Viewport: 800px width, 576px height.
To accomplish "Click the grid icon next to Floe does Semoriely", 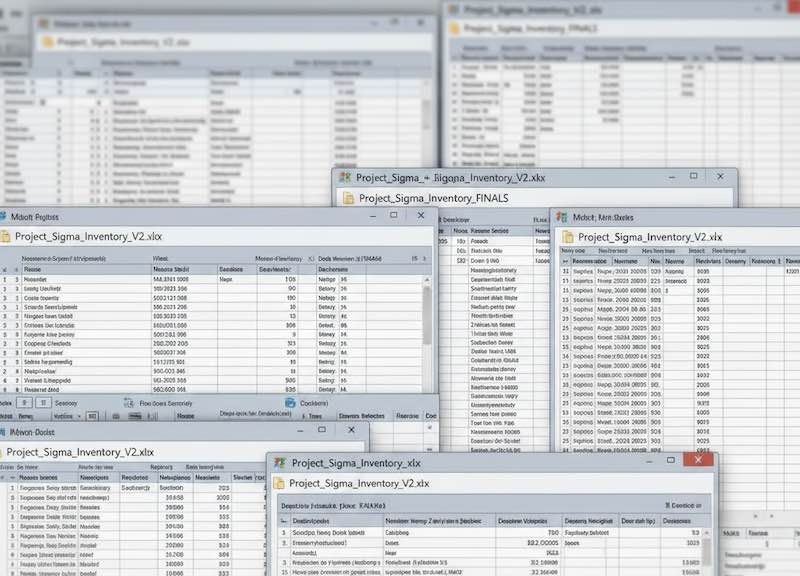I will tap(129, 403).
